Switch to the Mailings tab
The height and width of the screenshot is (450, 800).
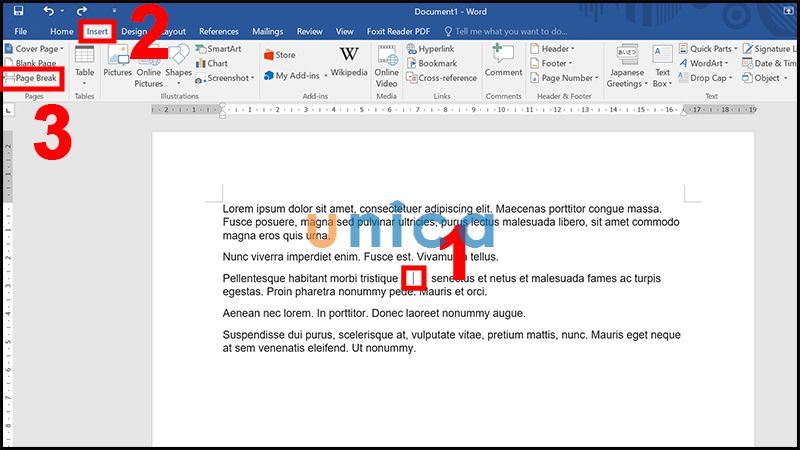pyautogui.click(x=267, y=31)
